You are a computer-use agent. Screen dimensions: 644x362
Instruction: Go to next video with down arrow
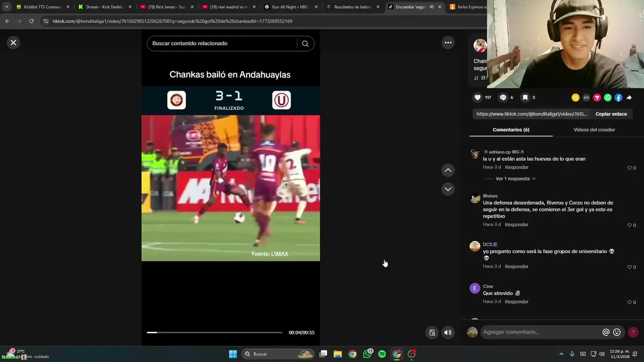coord(448,189)
